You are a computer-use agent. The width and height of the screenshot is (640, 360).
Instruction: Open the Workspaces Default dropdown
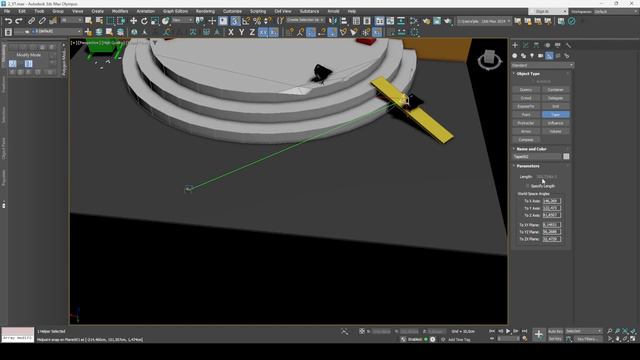coord(616,11)
